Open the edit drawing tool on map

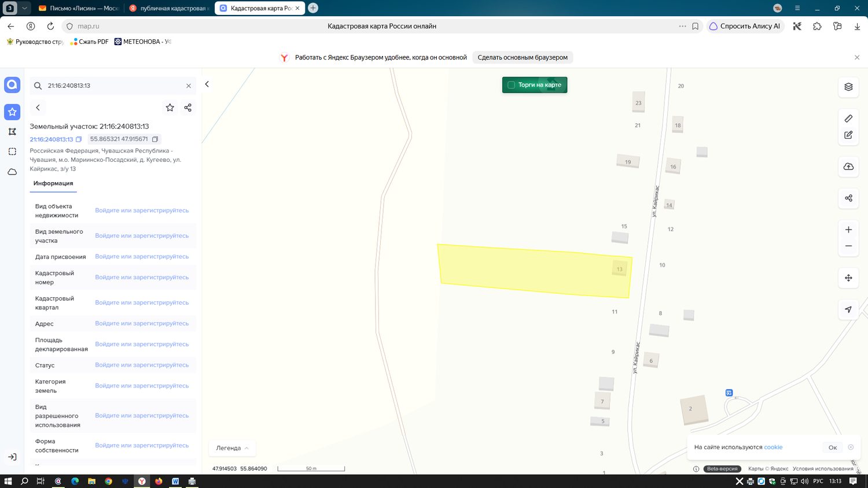(x=848, y=135)
